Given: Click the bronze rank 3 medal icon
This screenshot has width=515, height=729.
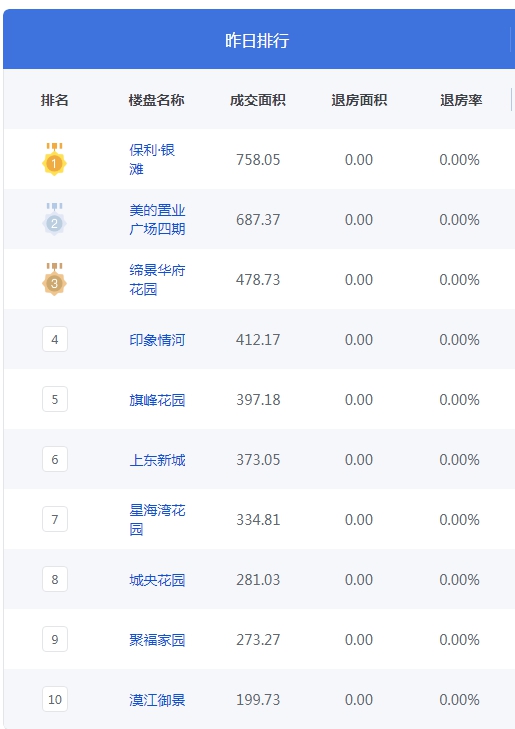Looking at the screenshot, I should click(x=54, y=279).
